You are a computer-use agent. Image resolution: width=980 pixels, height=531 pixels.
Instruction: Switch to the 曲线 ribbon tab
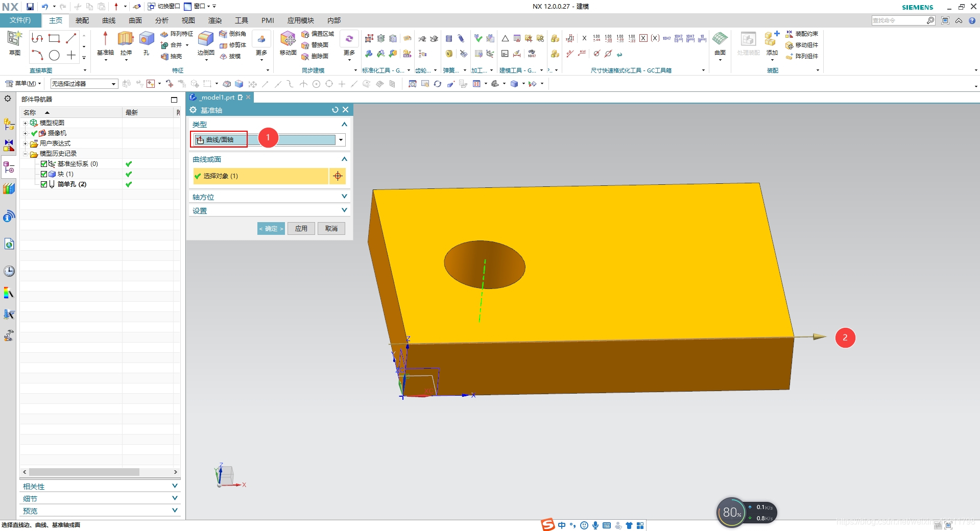pos(109,20)
